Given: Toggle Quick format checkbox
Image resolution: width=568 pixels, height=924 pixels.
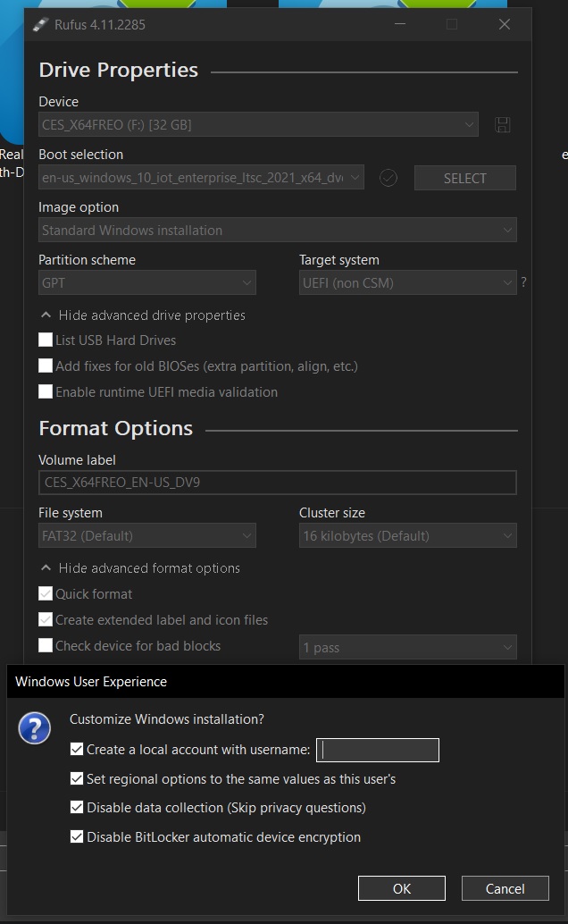Looking at the screenshot, I should (x=46, y=593).
